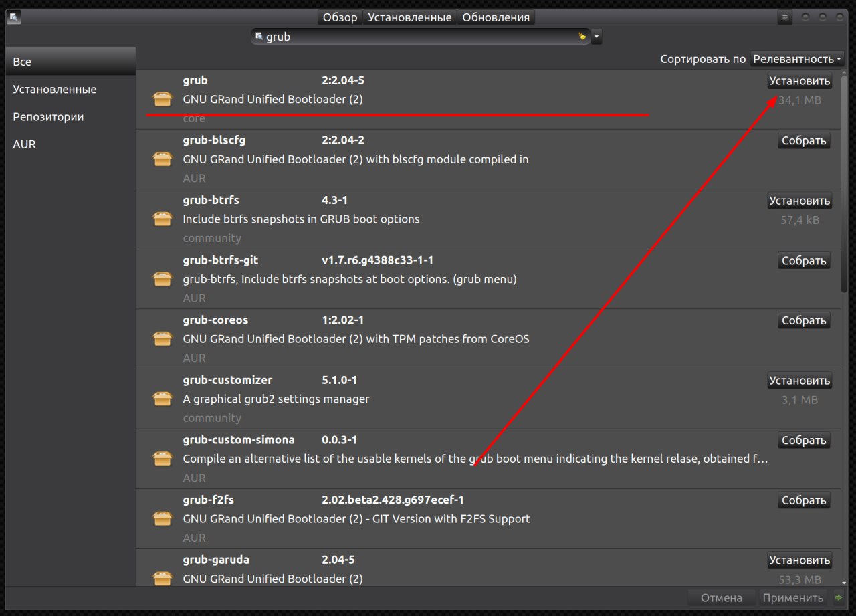Image resolution: width=856 pixels, height=616 pixels.
Task: Click the package icon of grub-btrfs 4.3-1
Action: pyautogui.click(x=163, y=219)
